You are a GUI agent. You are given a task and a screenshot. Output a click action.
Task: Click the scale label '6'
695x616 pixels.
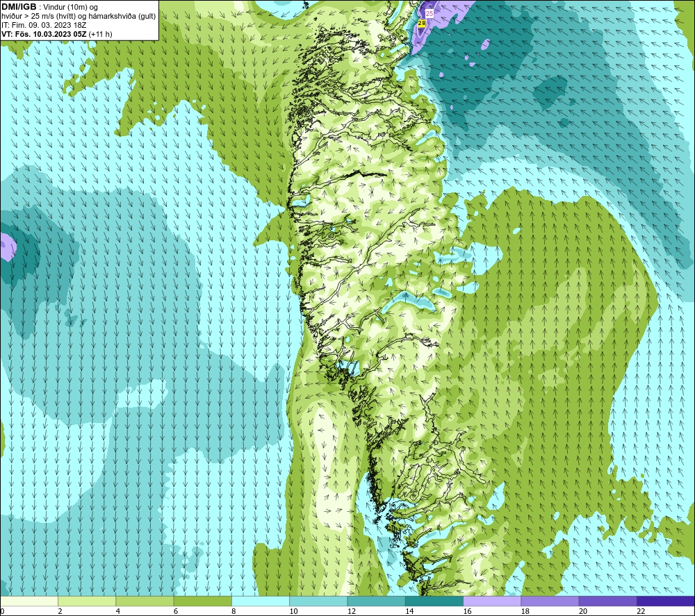176,611
